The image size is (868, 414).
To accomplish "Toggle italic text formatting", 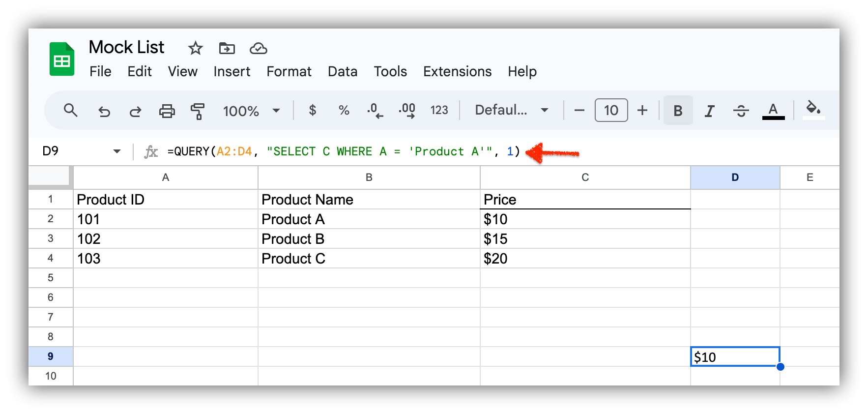I will (709, 111).
